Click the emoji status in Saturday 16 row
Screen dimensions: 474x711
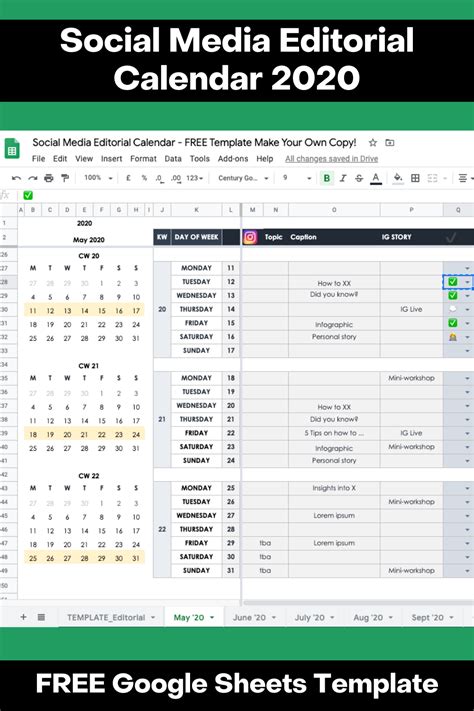point(453,337)
